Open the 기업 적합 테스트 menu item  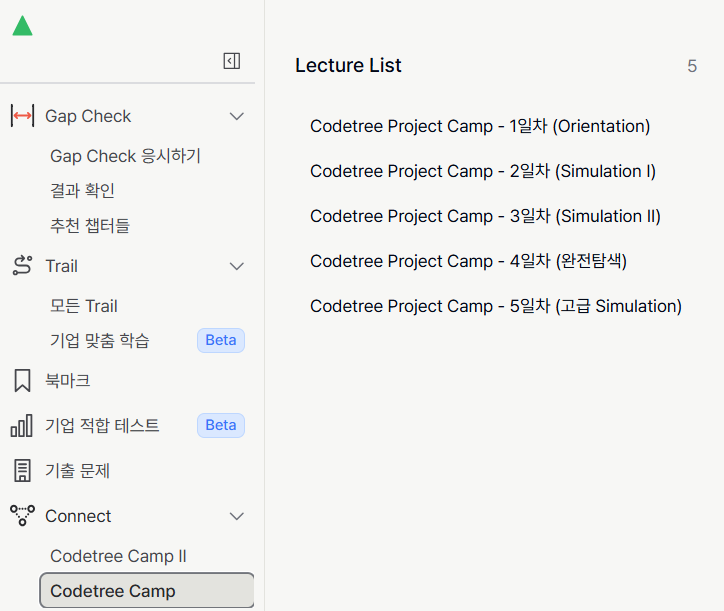click(x=102, y=425)
